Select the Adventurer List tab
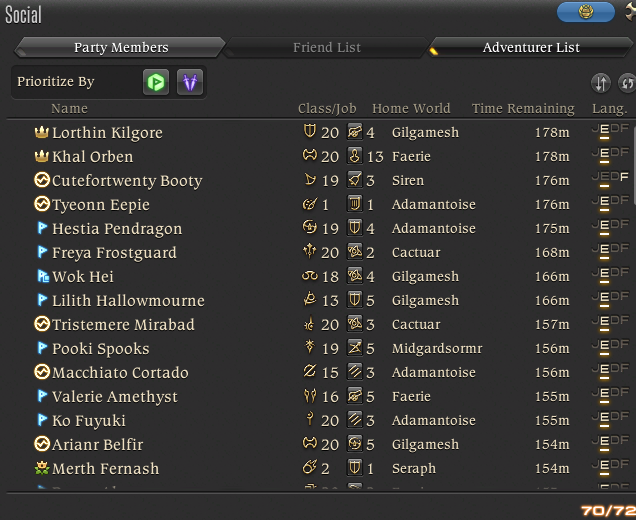This screenshot has width=636, height=520. click(530, 48)
